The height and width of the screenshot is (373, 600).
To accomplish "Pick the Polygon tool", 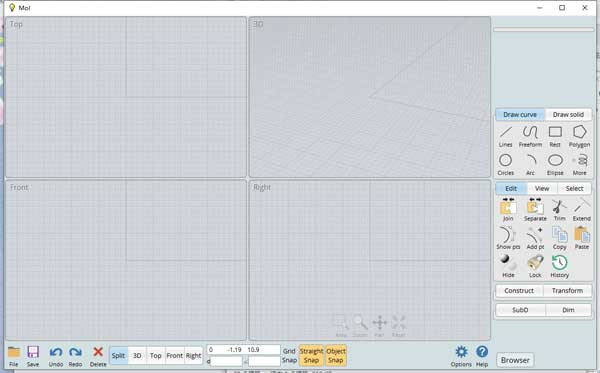I will pos(579,136).
